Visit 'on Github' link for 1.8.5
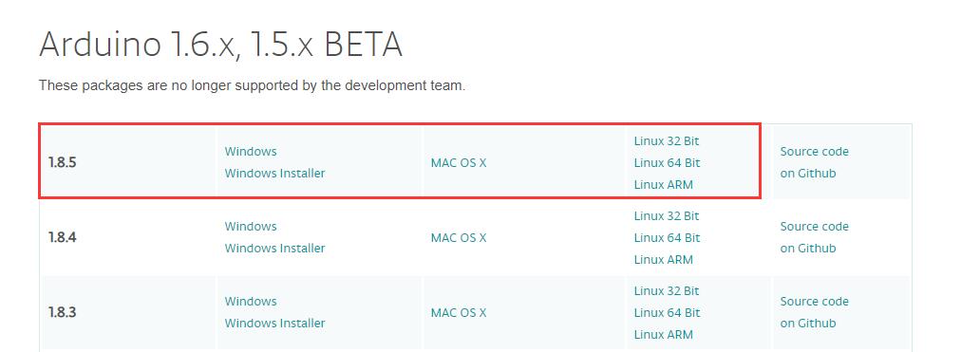The image size is (980, 352). pos(807,174)
